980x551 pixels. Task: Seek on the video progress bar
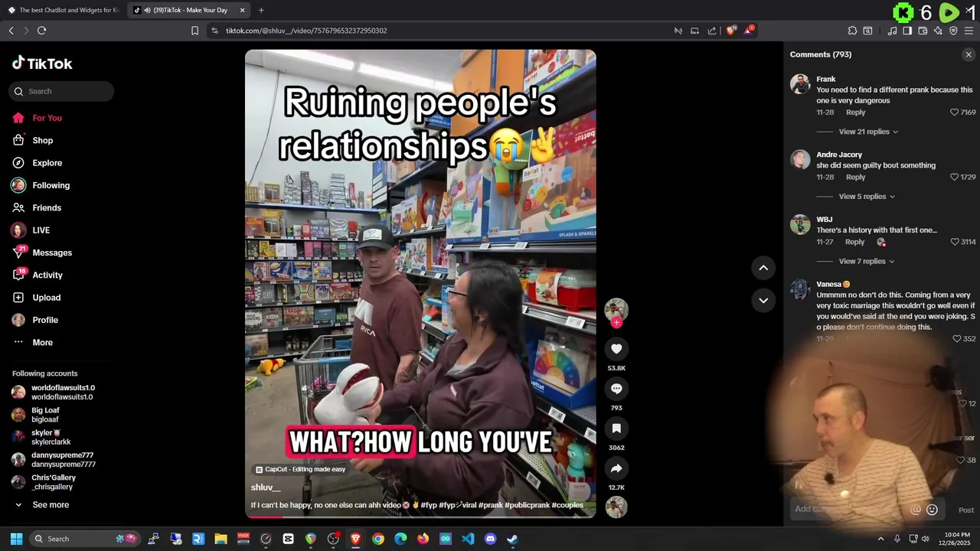tap(420, 517)
